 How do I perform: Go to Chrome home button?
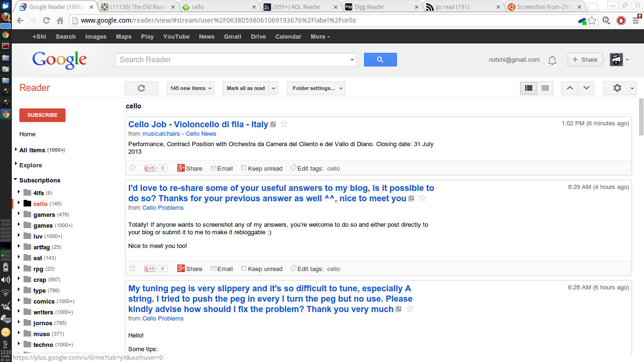pyautogui.click(x=60, y=20)
